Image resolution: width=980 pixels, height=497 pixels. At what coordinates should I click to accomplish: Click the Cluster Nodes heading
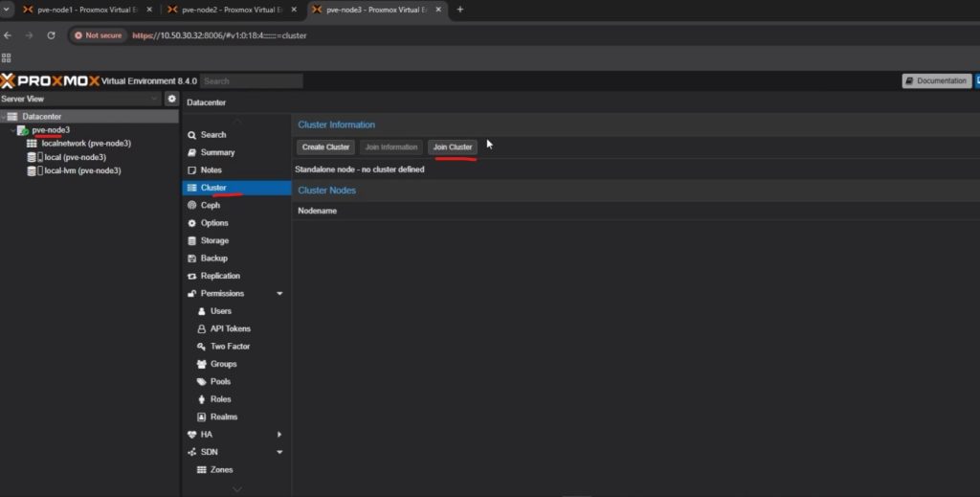pos(327,190)
